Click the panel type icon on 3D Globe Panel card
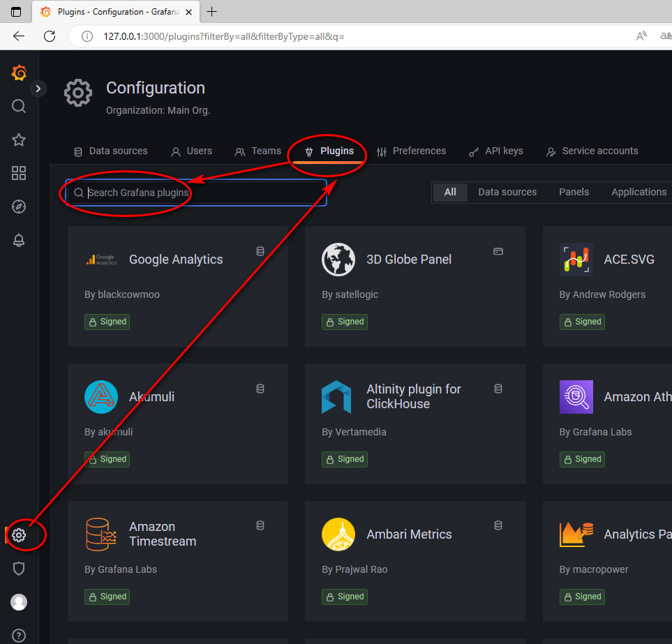 click(498, 251)
